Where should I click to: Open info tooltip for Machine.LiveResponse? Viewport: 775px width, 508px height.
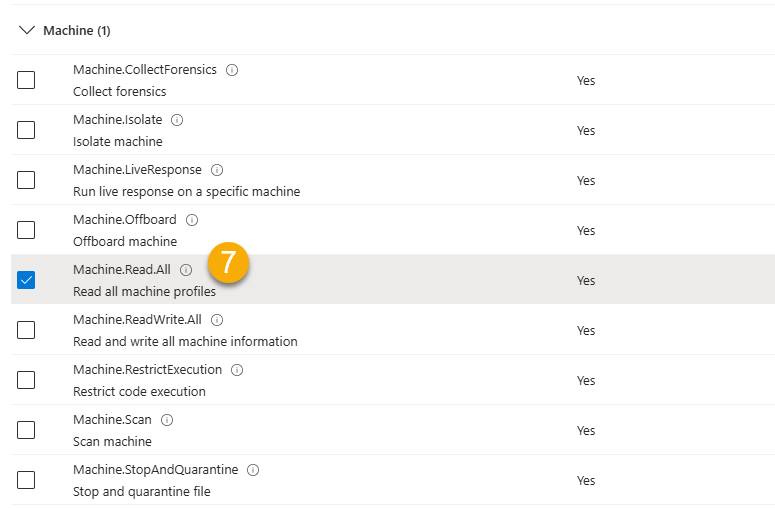217,170
